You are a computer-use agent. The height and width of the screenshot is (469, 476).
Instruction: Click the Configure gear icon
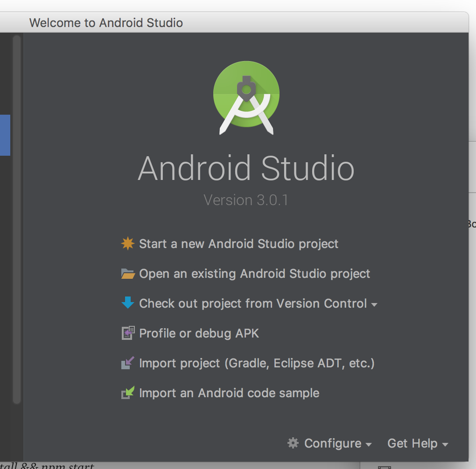293,443
